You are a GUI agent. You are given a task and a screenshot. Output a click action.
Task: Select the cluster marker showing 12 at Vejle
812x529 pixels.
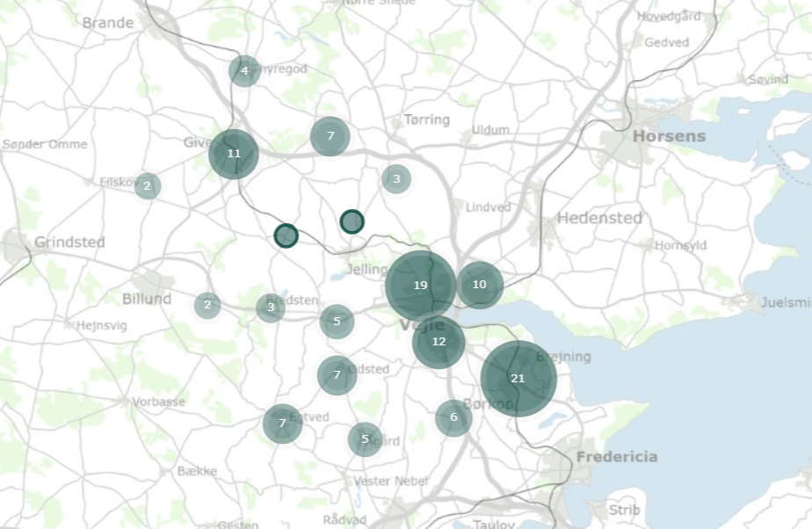pos(439,342)
